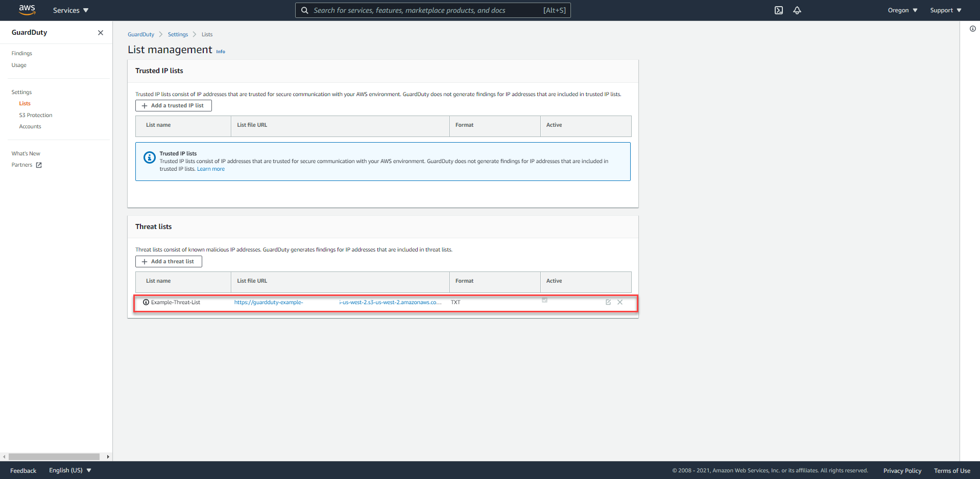Open the Oregon region dropdown
The height and width of the screenshot is (479, 980).
point(902,10)
